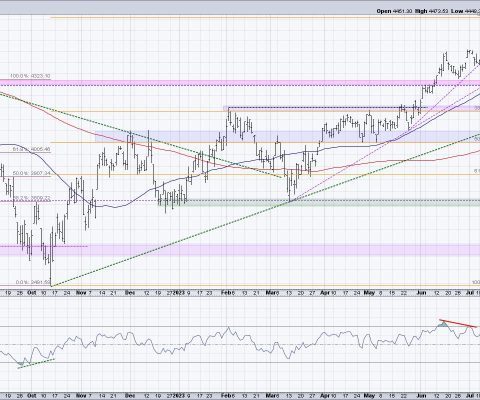Image resolution: width=480 pixels, height=400 pixels.
Task: Click May on the price chart date axis
Action: pos(368,293)
